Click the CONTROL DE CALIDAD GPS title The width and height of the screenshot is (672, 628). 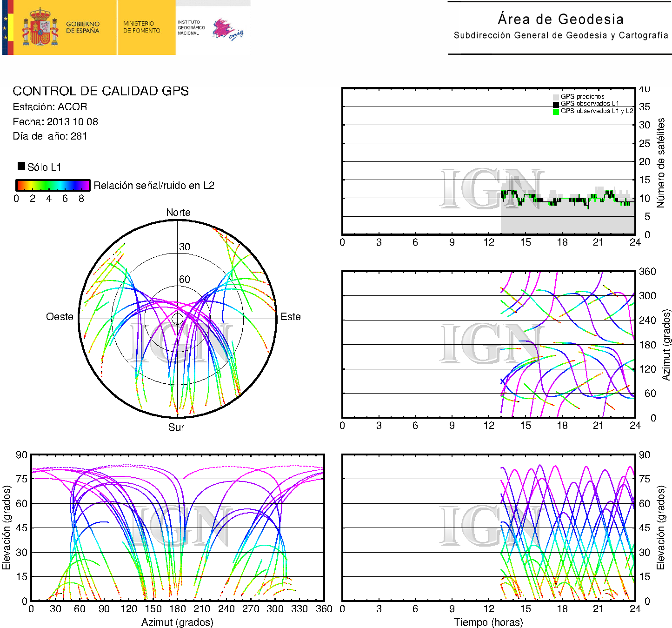click(101, 91)
